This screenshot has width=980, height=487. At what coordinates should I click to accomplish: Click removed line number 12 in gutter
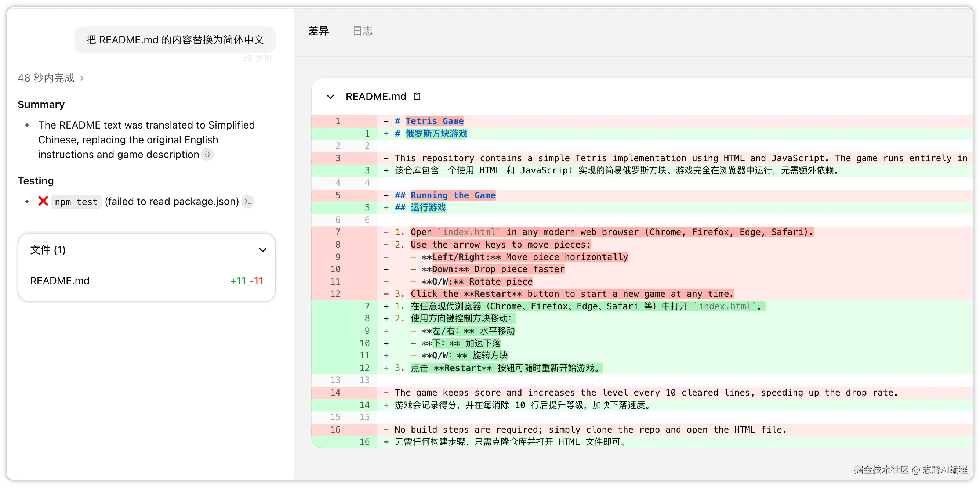335,294
